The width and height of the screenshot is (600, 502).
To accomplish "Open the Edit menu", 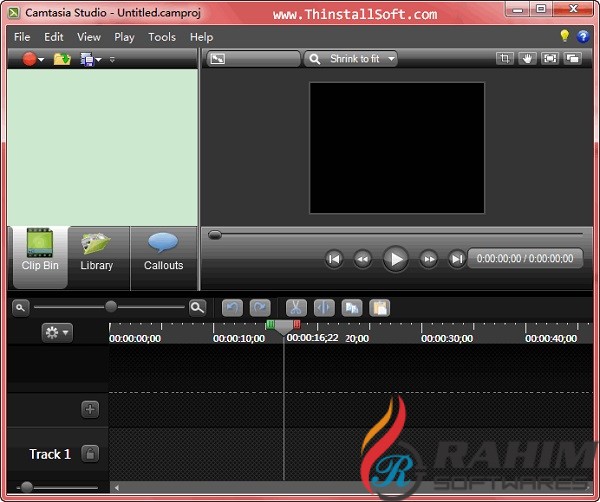I will 54,37.
